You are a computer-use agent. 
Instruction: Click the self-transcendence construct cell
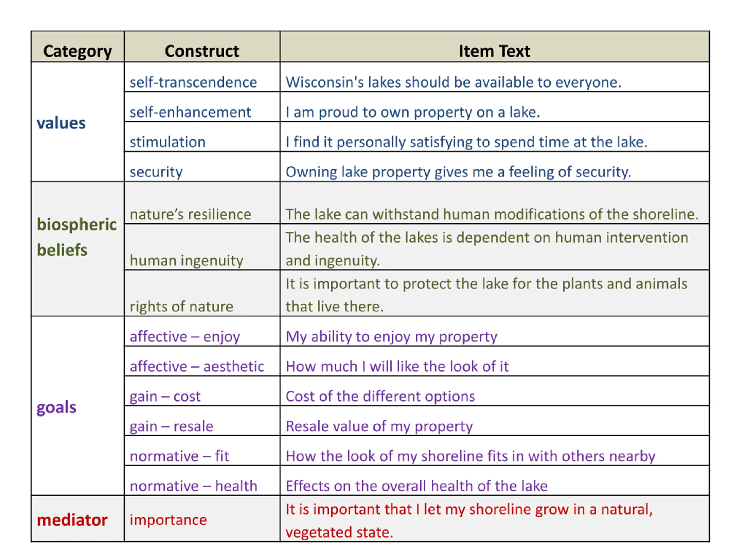tap(202, 77)
